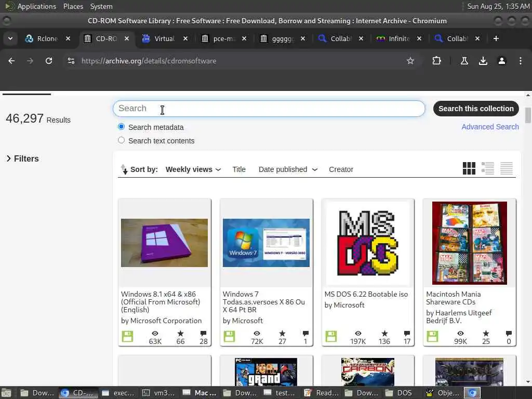Switch to the pce-m tab
532x399 pixels.
point(219,38)
